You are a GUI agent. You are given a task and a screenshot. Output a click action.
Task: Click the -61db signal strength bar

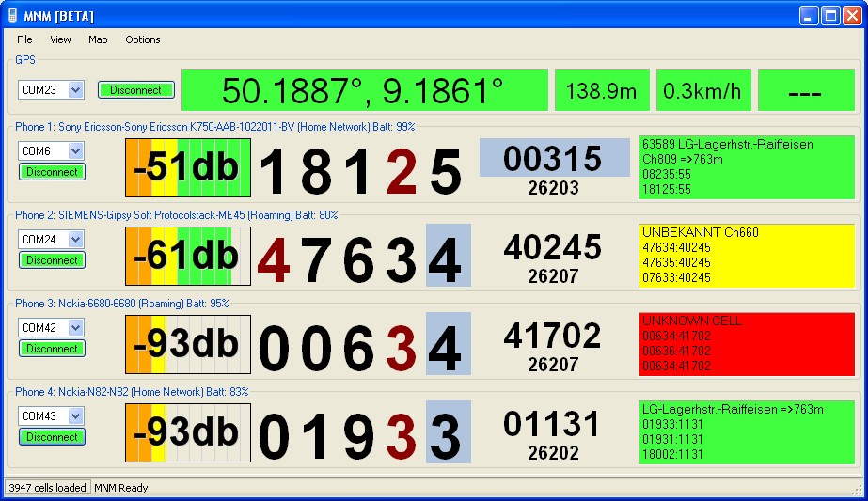click(188, 256)
